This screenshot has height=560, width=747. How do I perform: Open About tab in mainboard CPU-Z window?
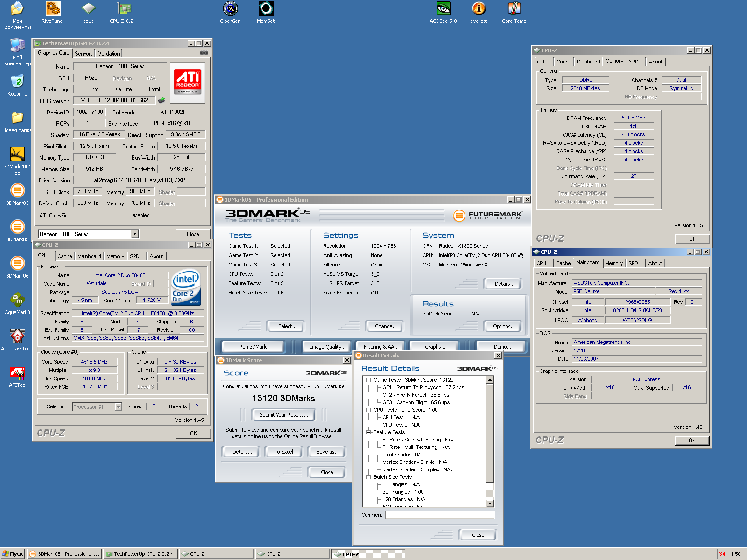coord(655,263)
